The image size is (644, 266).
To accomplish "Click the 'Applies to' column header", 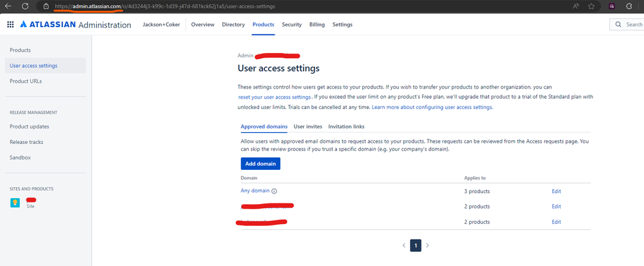I will tap(475, 178).
